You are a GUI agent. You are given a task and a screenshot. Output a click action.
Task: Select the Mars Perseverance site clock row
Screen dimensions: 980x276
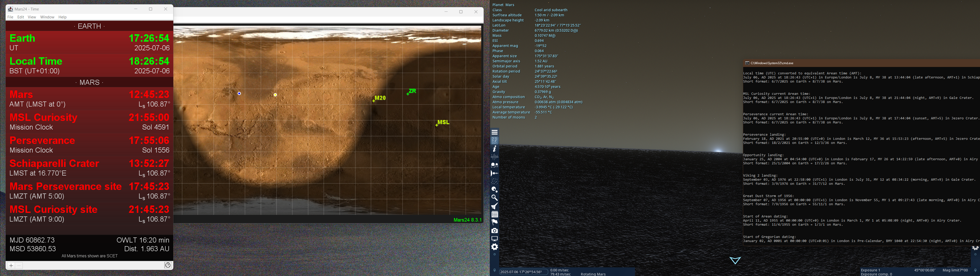point(89,191)
